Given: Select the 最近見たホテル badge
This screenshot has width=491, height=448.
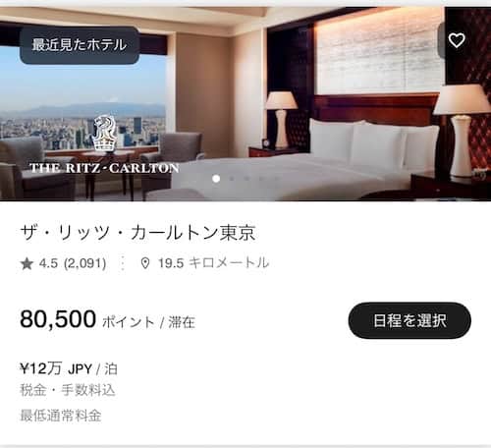Looking at the screenshot, I should pos(80,45).
